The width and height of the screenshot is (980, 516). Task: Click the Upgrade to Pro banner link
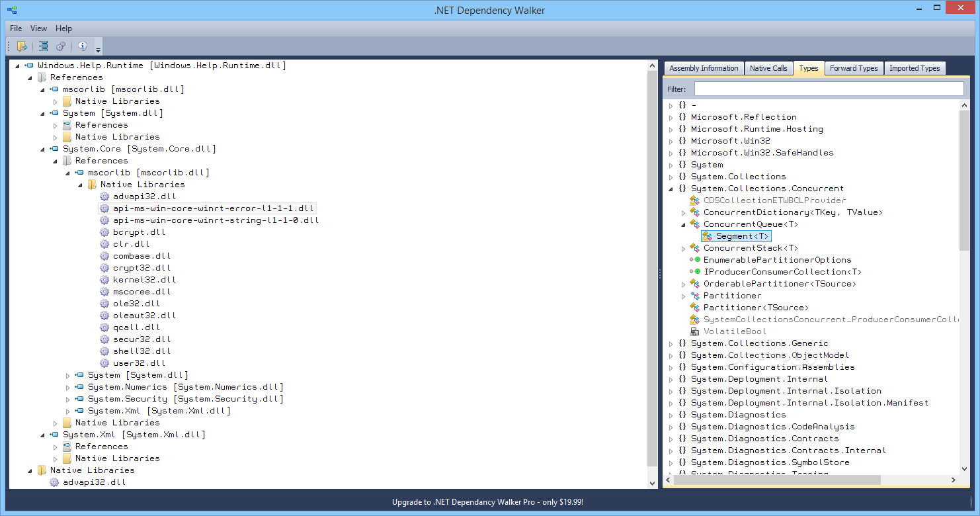488,502
